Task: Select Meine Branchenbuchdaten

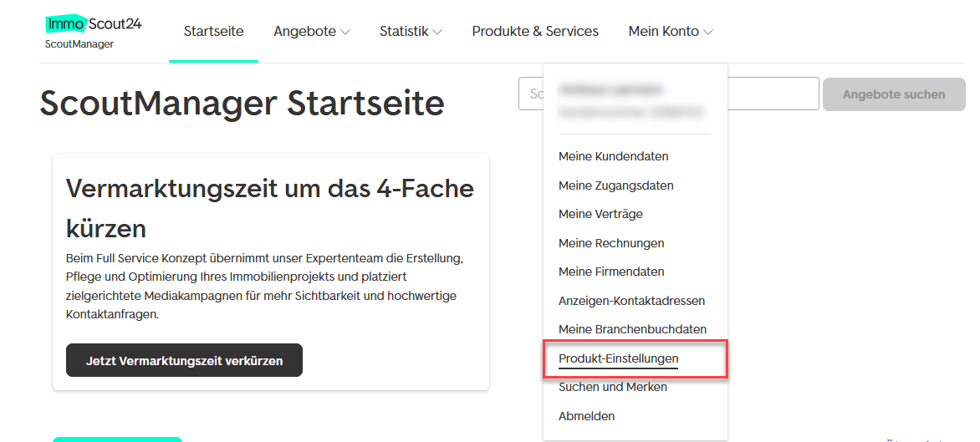Action: (632, 329)
